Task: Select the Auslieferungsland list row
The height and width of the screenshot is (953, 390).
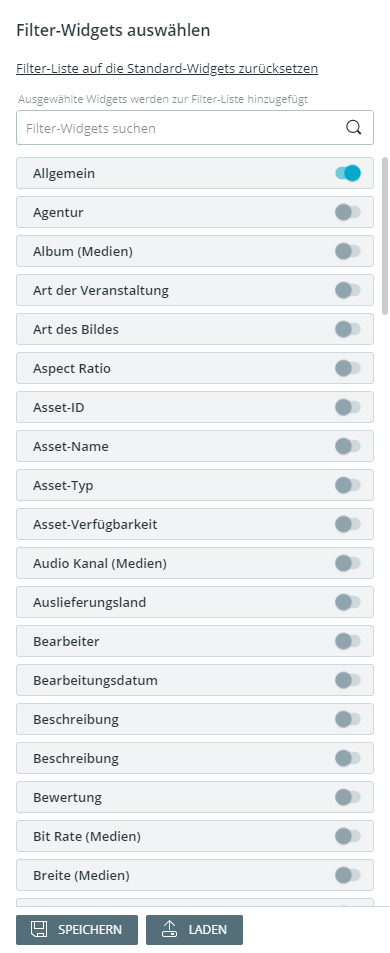Action: coord(195,602)
